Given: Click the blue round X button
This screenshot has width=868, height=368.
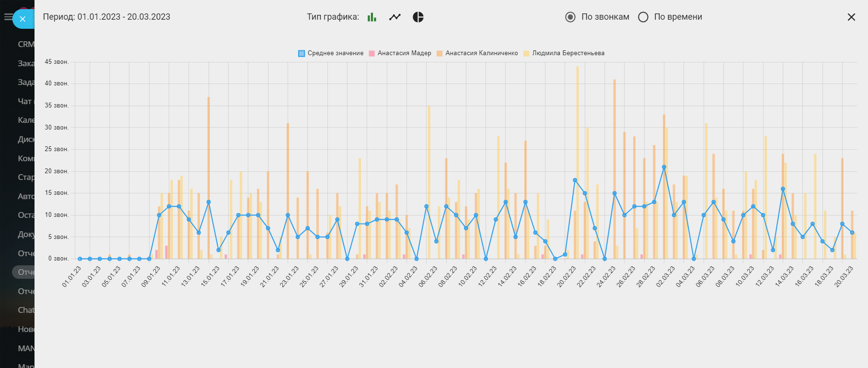Looking at the screenshot, I should tap(23, 19).
